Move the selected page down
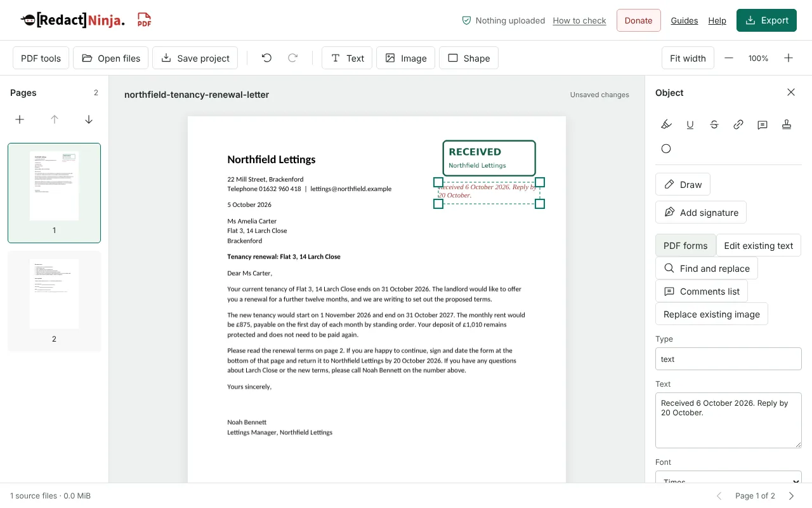 89,119
